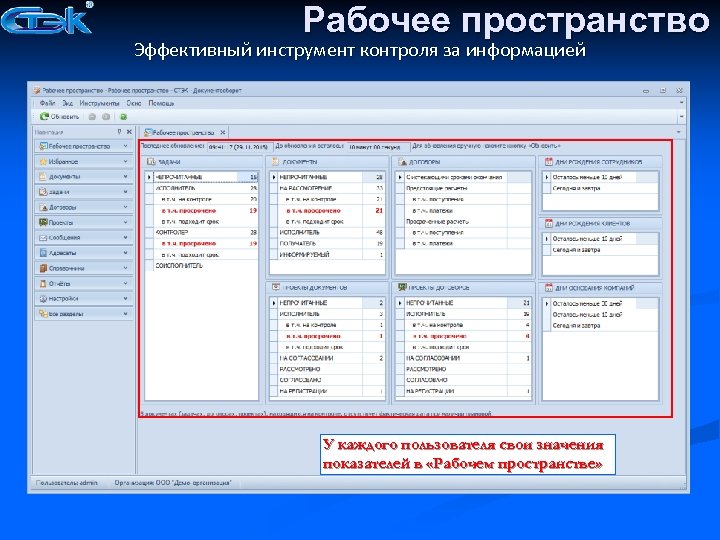Image resolution: width=720 pixels, height=540 pixels.
Task: Click calendar icon of Дни рождения клиентов
Action: tap(548, 224)
